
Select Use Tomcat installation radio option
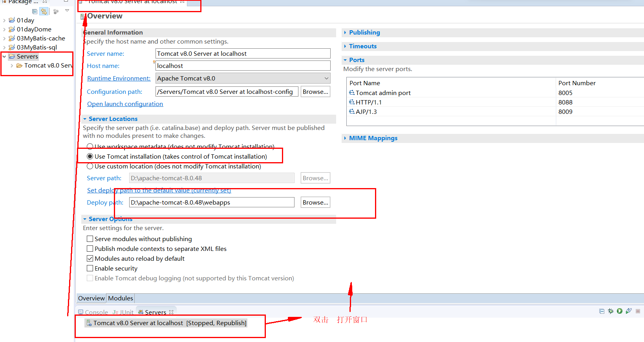pos(90,156)
